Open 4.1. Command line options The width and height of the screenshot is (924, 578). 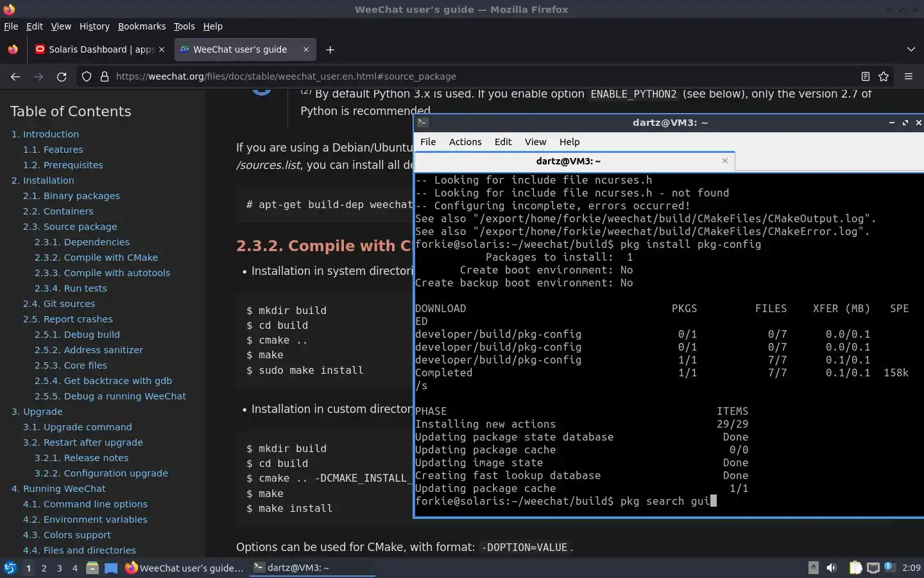click(85, 504)
